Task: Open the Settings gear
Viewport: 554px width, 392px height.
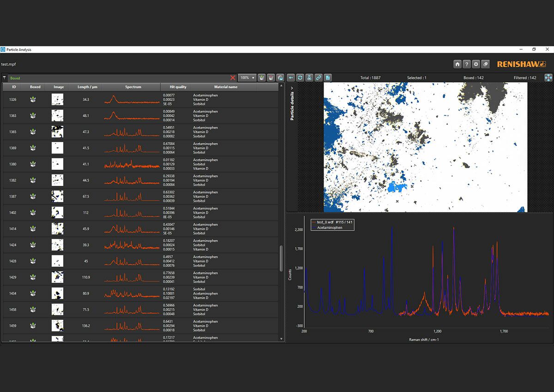Action: pyautogui.click(x=476, y=64)
